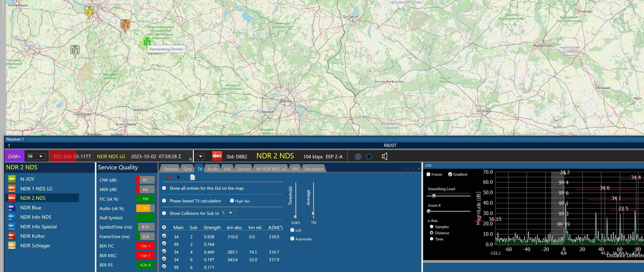Stop TII logging with the square icon
Screen dimensions: 644x272
[178, 177]
